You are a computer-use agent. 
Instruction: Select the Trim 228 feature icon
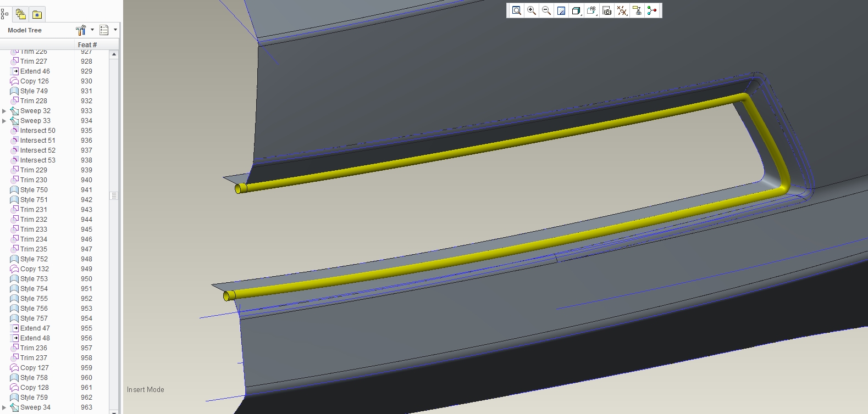tap(15, 101)
